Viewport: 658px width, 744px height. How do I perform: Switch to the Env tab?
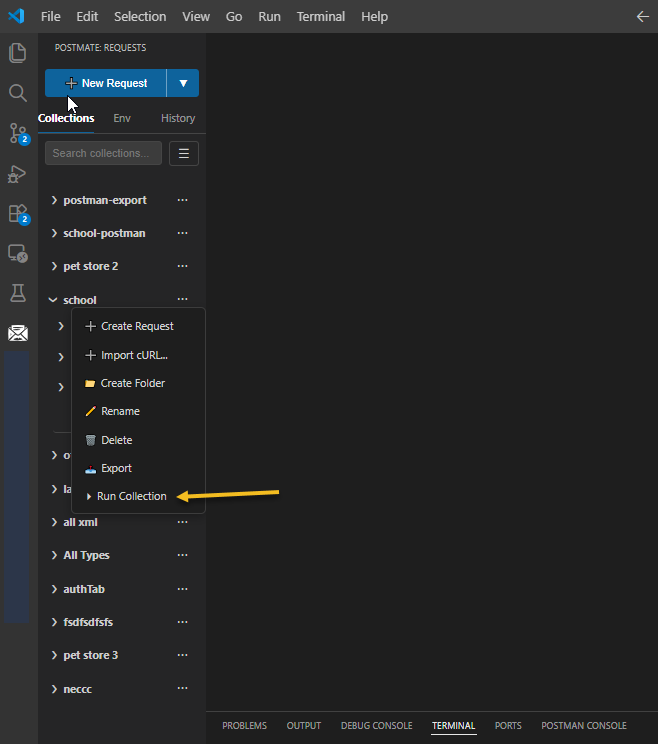pos(122,118)
